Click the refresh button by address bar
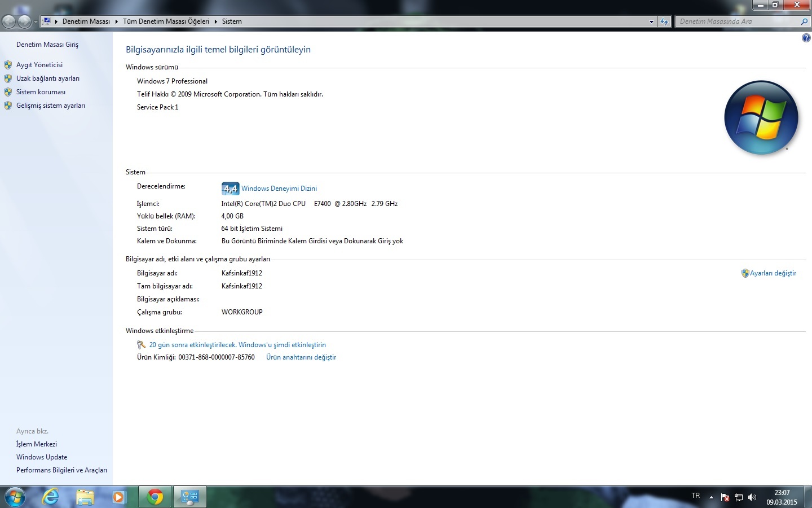Viewport: 812px width, 508px height. click(x=664, y=21)
